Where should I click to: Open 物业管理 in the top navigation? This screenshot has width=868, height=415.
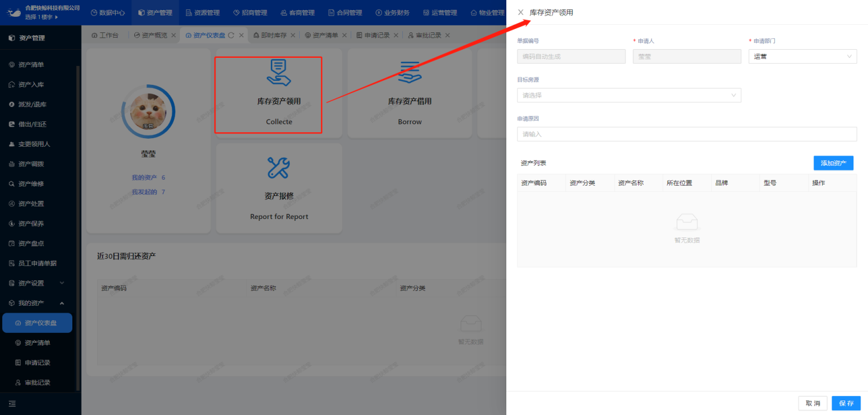[x=487, y=12]
